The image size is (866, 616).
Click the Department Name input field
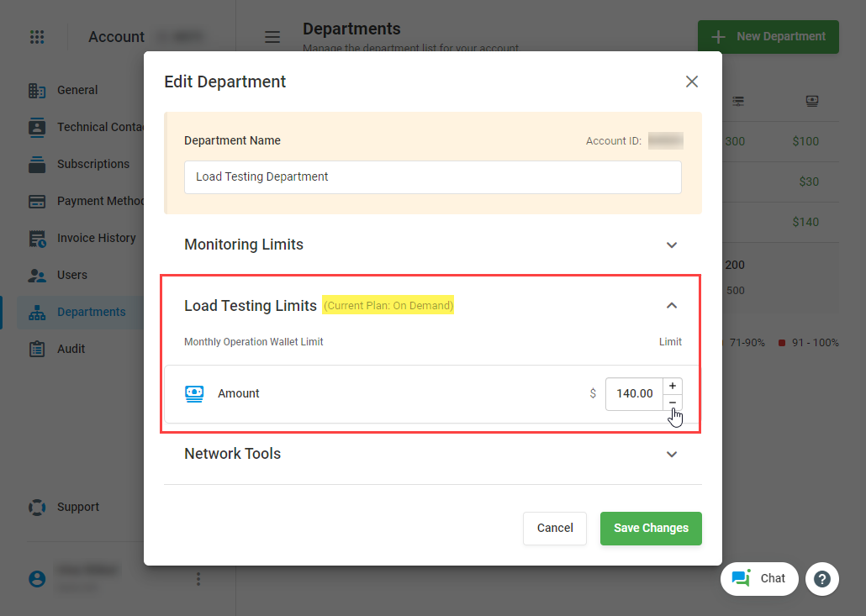point(432,177)
